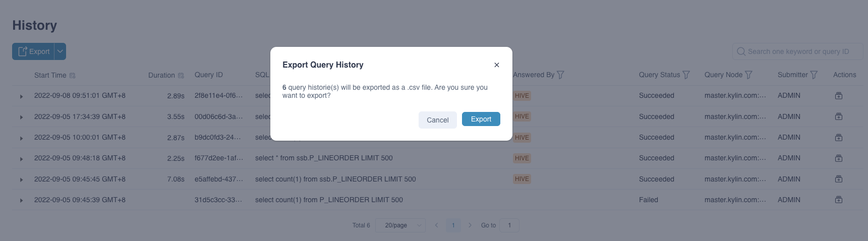Open the Export button dropdown arrow
This screenshot has height=241, width=868.
[60, 51]
